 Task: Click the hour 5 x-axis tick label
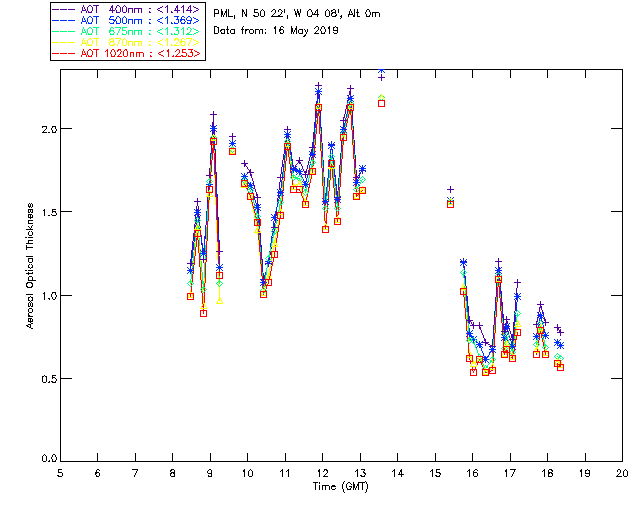click(60, 473)
